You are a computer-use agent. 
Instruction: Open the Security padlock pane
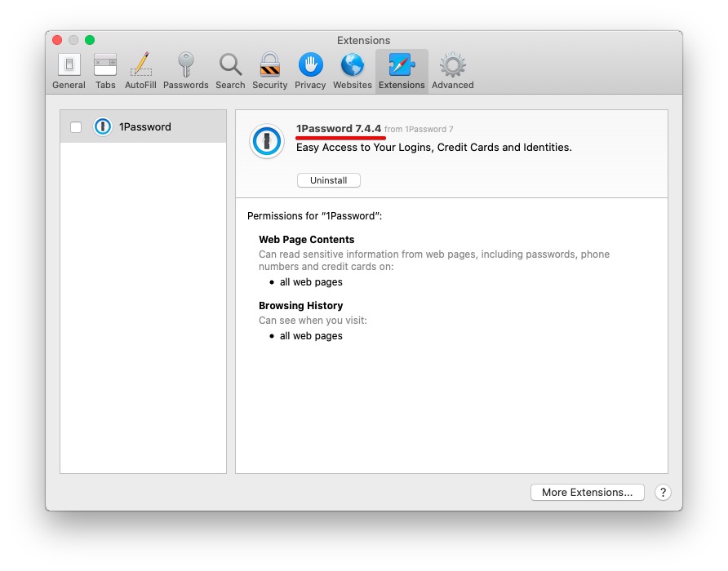coord(270,71)
